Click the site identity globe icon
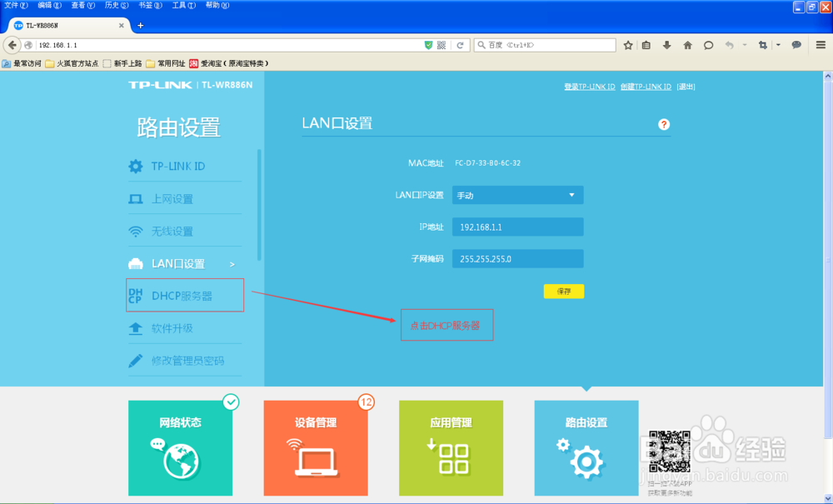 [x=28, y=45]
